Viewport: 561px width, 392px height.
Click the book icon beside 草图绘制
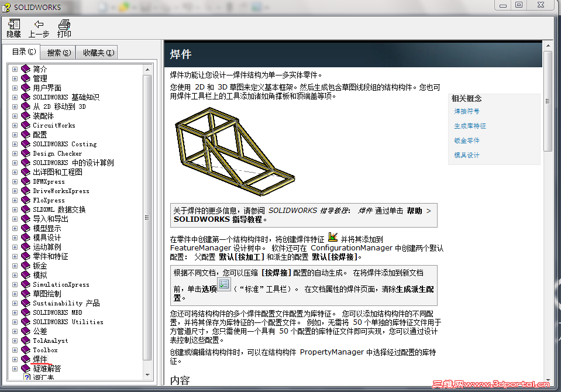[26, 294]
